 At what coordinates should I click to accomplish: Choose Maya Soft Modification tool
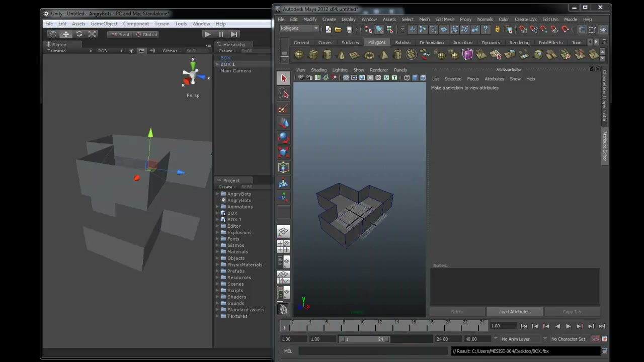283,182
